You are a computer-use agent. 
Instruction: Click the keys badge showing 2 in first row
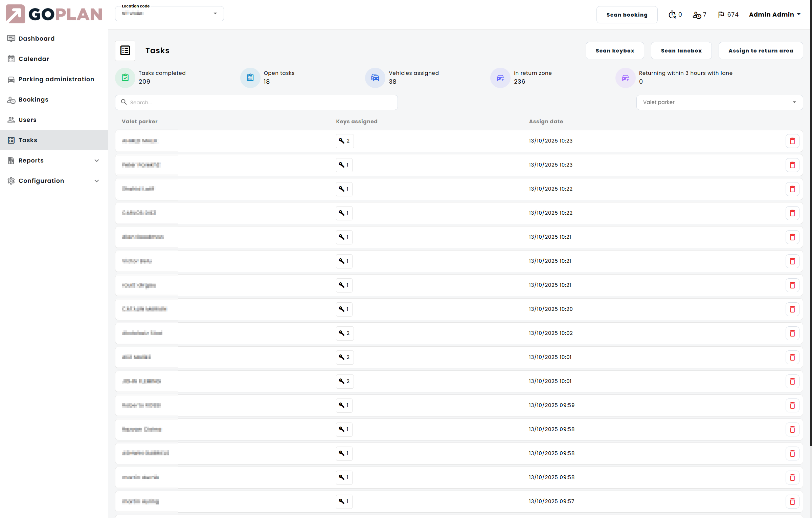click(x=344, y=141)
